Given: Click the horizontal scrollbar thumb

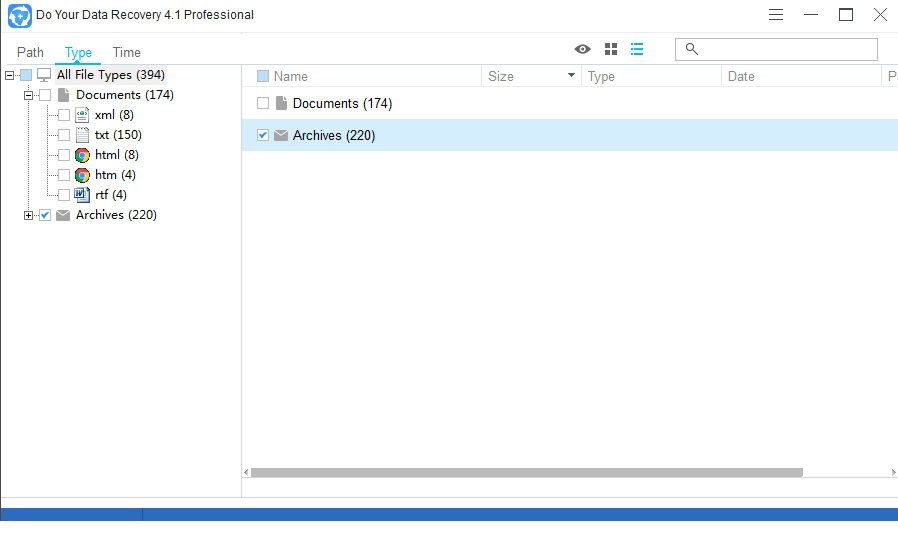Looking at the screenshot, I should [x=527, y=472].
